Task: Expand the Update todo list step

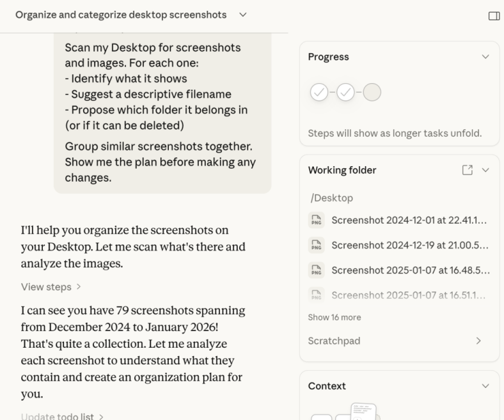Action: click(x=62, y=416)
